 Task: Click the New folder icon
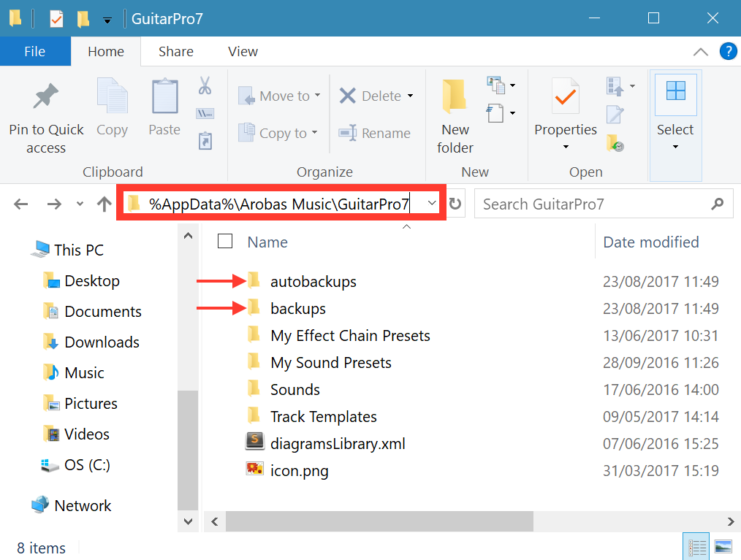[455, 97]
